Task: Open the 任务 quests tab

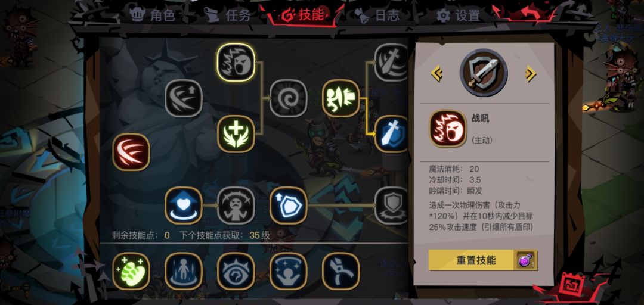Action: point(227,15)
